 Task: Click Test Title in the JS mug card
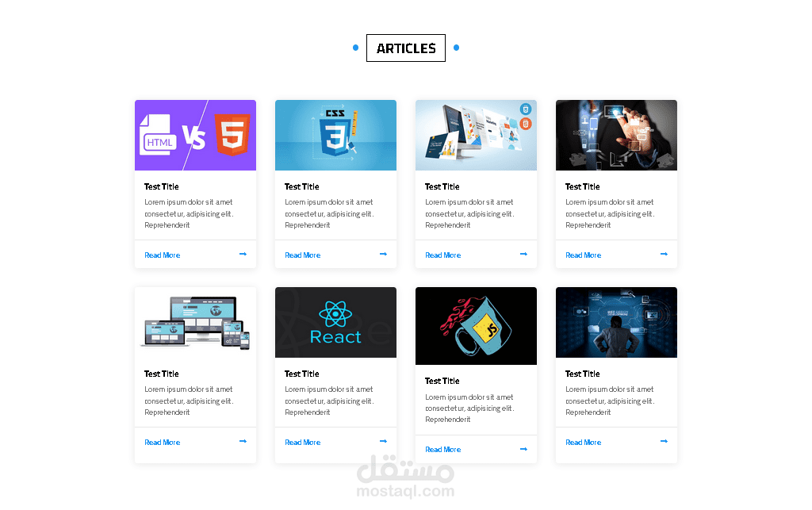[442, 381]
